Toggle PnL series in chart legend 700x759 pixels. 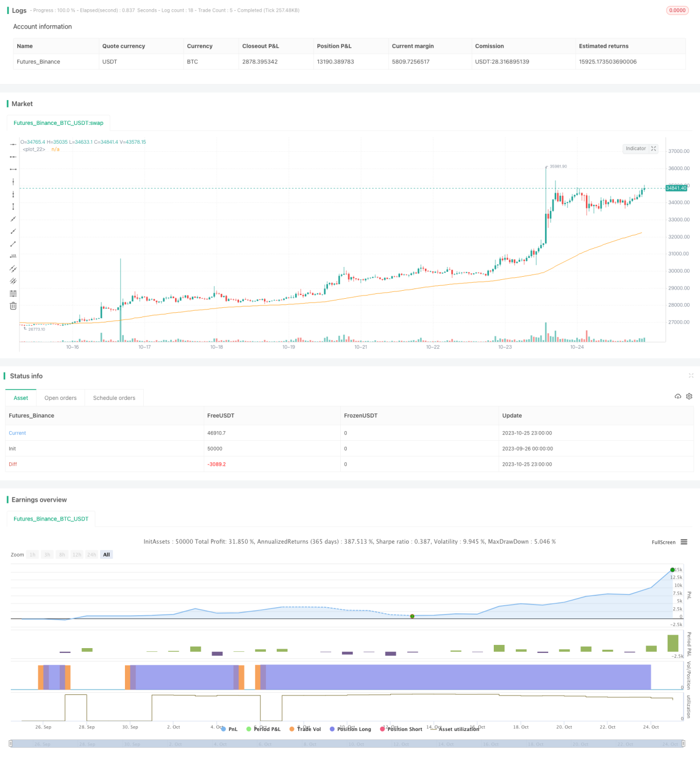point(229,729)
